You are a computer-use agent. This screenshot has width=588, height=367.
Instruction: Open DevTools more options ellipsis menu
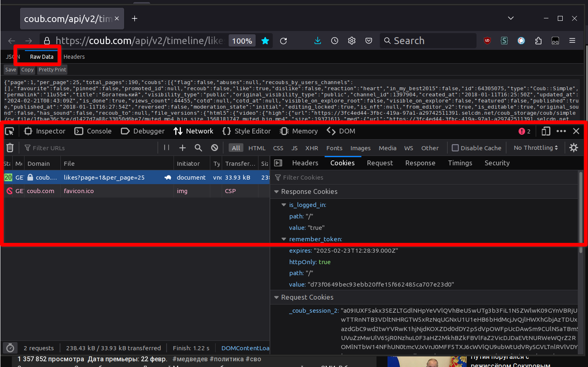point(561,131)
